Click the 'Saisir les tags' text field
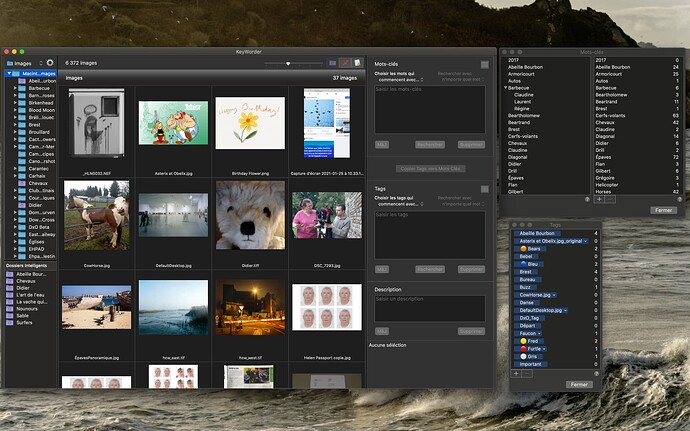This screenshot has width=690, height=431. [x=430, y=235]
